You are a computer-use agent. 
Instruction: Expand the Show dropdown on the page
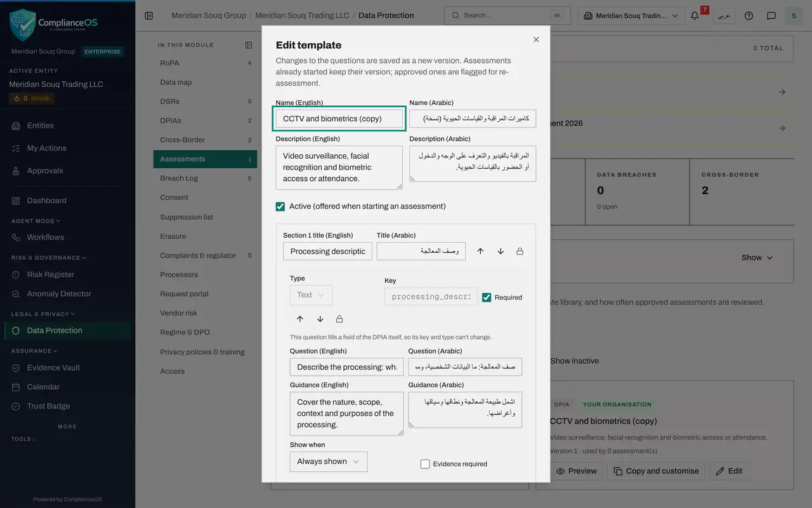757,258
